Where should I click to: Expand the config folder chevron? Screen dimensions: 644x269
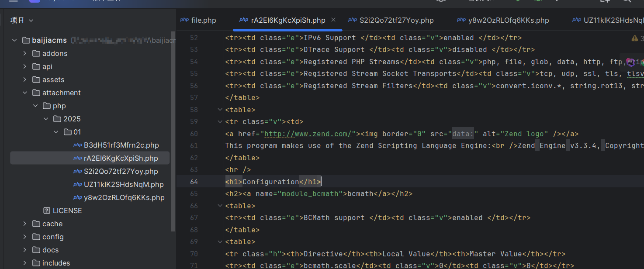click(25, 237)
